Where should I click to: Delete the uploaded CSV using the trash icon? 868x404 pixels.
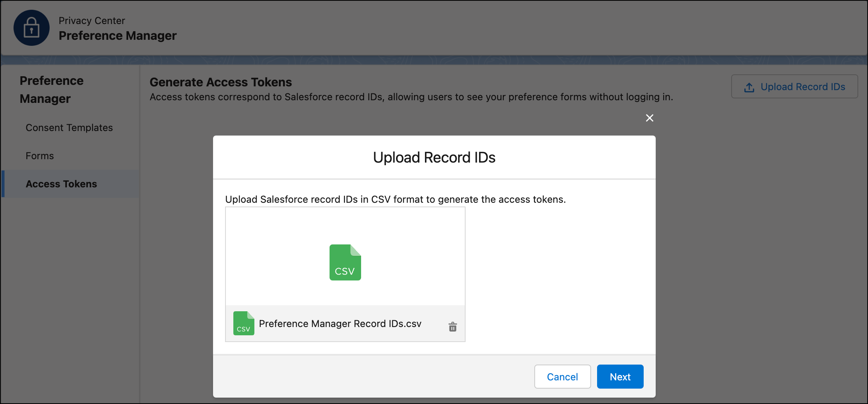click(x=452, y=327)
